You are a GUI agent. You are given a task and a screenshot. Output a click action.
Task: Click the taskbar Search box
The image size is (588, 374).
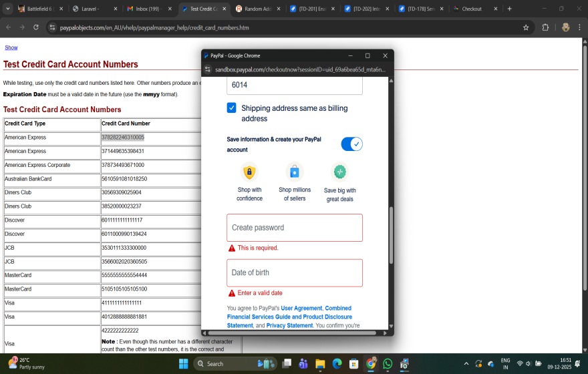pyautogui.click(x=235, y=363)
